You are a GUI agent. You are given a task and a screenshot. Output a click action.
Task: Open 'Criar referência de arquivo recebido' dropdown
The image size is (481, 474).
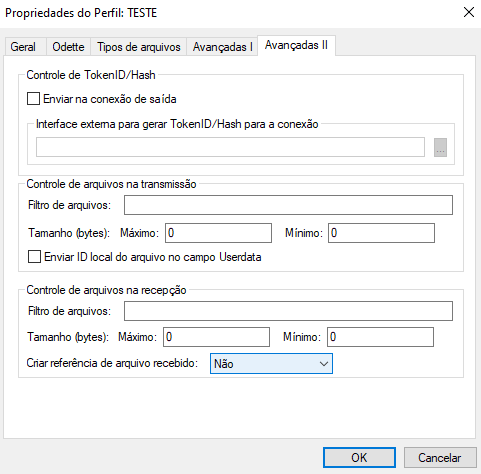271,363
